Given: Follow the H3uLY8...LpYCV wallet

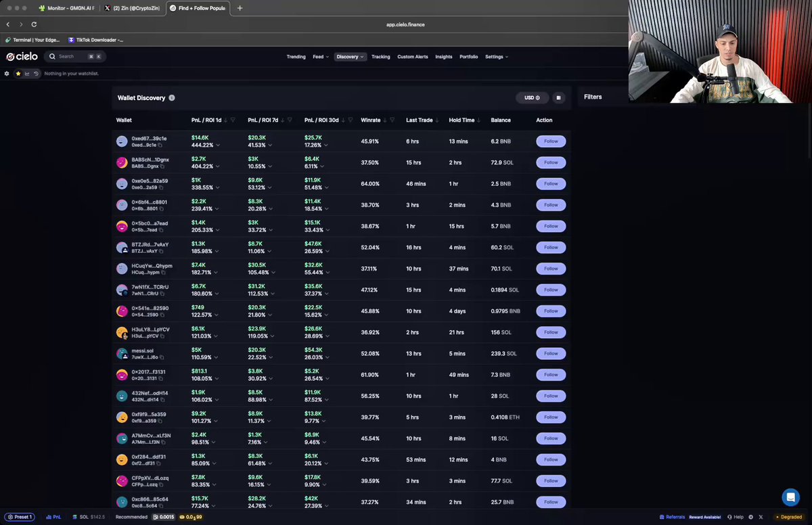Looking at the screenshot, I should (x=551, y=332).
